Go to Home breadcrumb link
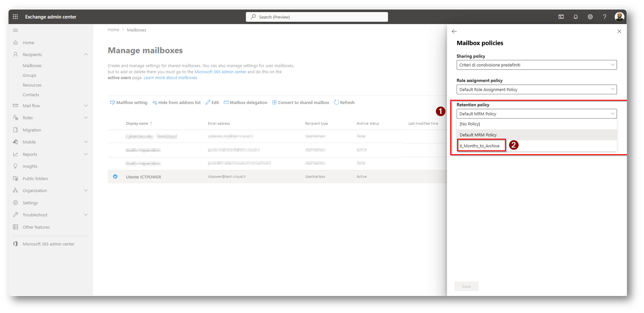This screenshot has height=313, width=644. [113, 30]
